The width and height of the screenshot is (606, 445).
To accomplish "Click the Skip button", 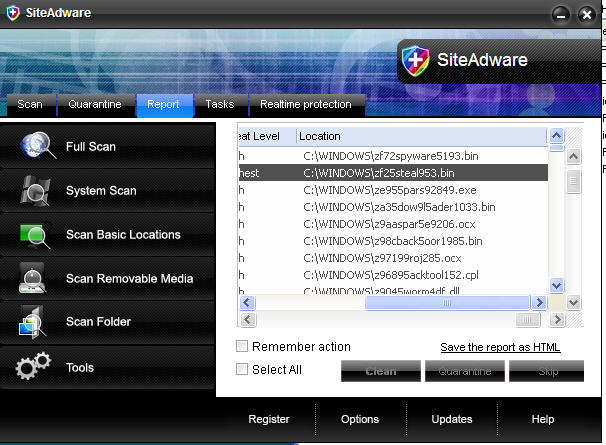I will pos(546,371).
